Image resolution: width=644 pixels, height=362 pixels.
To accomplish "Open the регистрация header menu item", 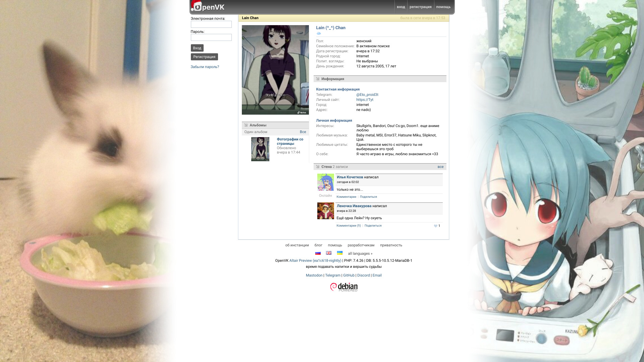I will click(x=420, y=7).
